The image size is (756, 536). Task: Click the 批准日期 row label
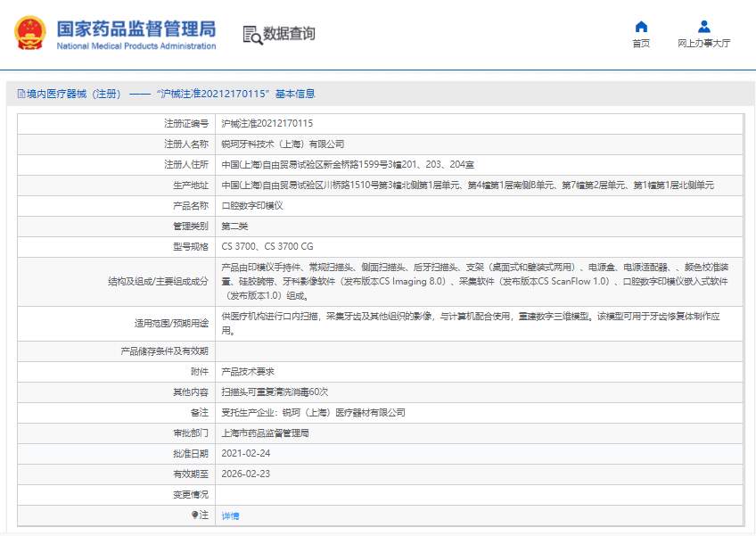191,453
